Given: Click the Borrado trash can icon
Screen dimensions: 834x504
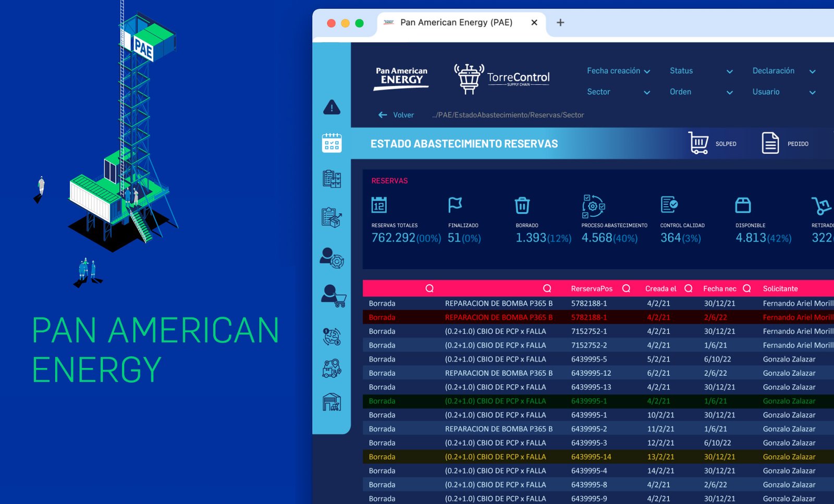Looking at the screenshot, I should 522,205.
